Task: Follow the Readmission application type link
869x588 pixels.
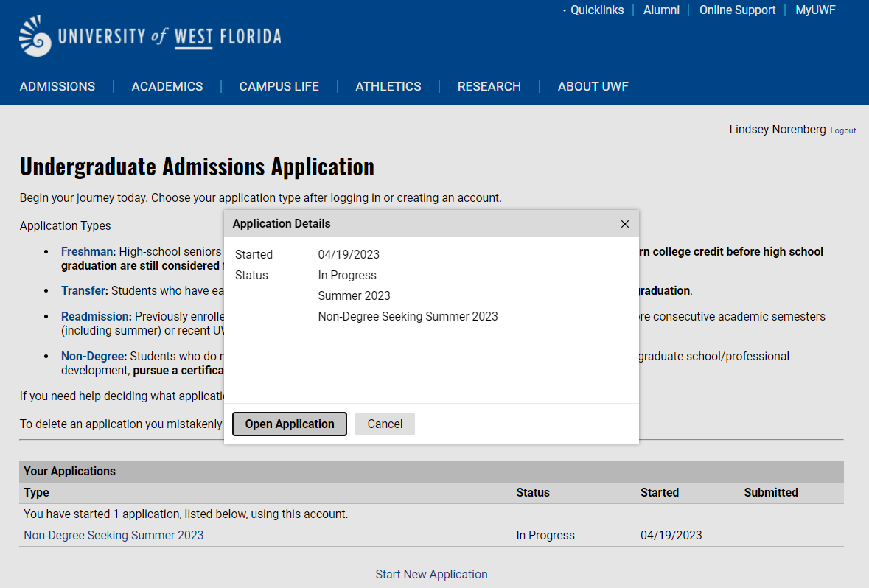Action: tap(95, 316)
